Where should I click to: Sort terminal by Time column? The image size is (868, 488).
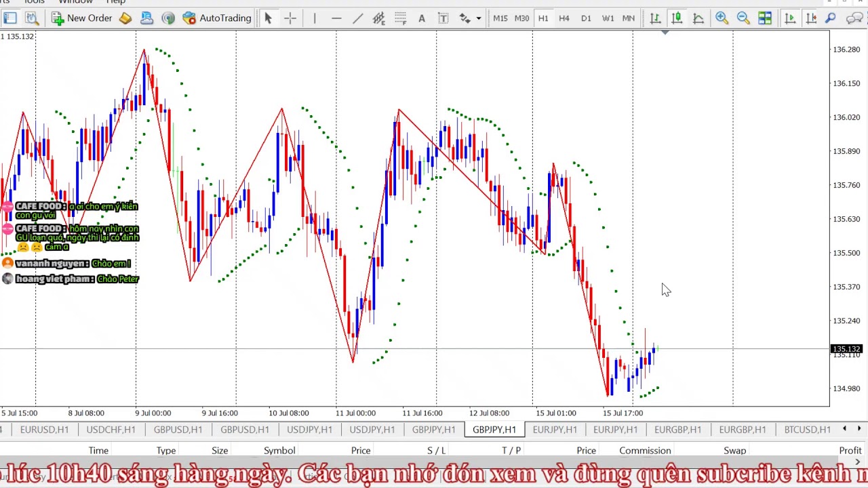(98, 450)
